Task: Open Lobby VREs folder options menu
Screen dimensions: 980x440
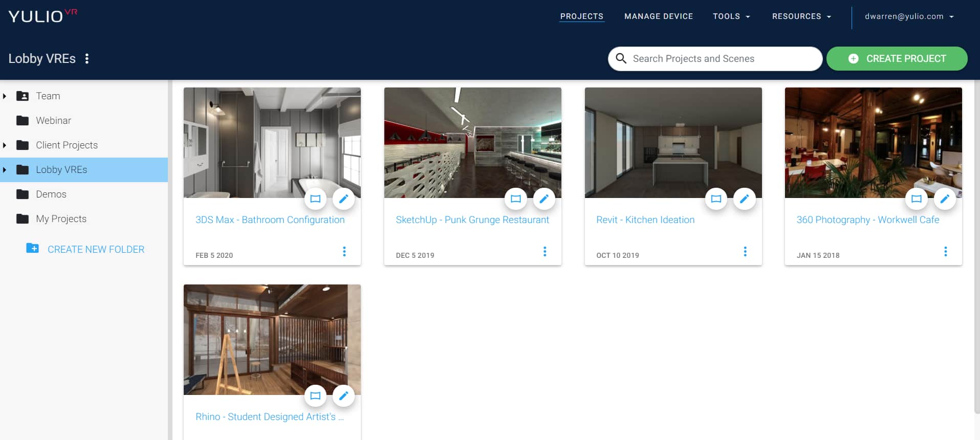Action: [87, 59]
